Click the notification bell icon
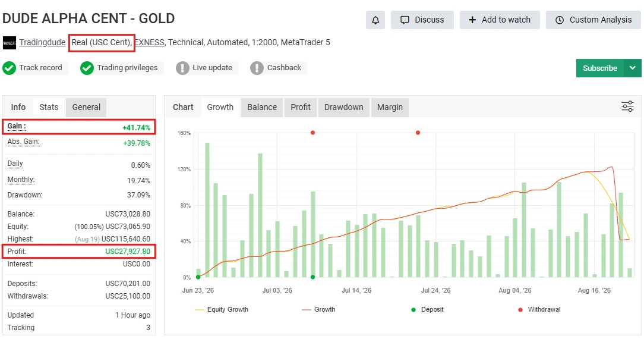The width and height of the screenshot is (644, 339). click(375, 20)
